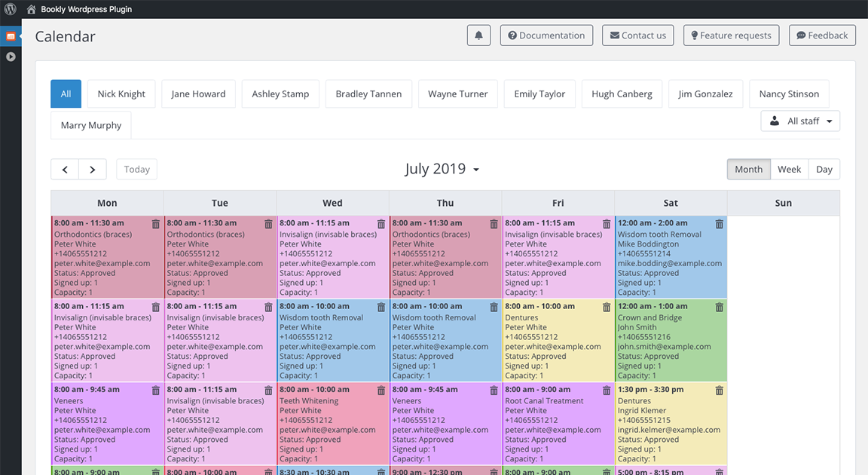Open the Documentation link button

[x=546, y=35]
